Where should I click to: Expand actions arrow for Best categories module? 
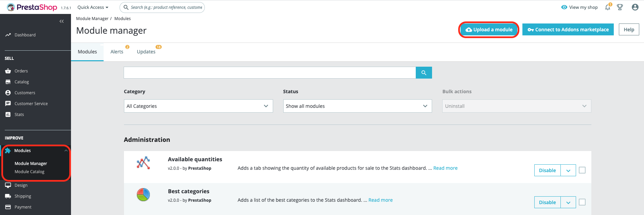(568, 202)
